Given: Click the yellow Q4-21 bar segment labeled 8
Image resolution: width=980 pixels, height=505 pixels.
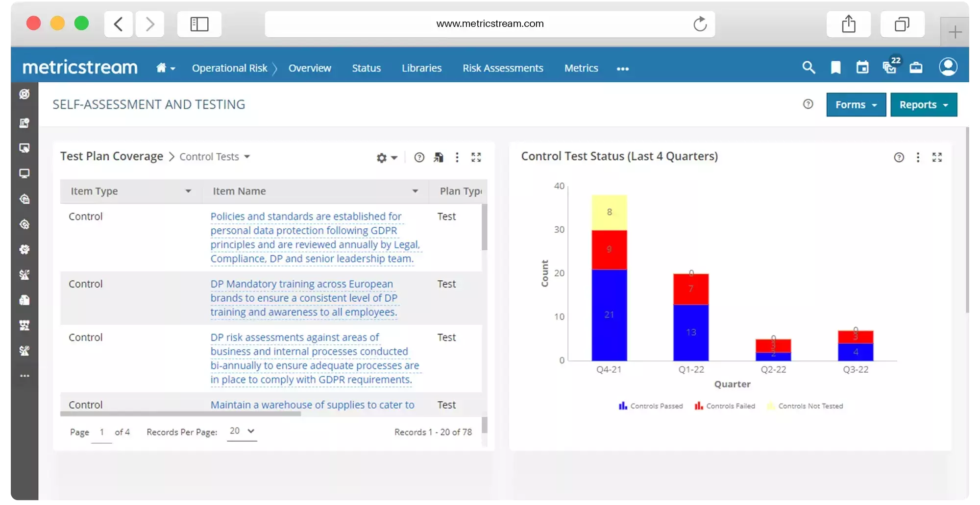Looking at the screenshot, I should click(x=609, y=213).
